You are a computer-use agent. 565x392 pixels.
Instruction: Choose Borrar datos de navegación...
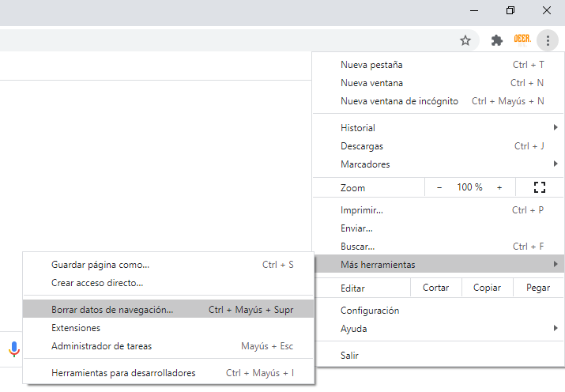[x=168, y=310]
